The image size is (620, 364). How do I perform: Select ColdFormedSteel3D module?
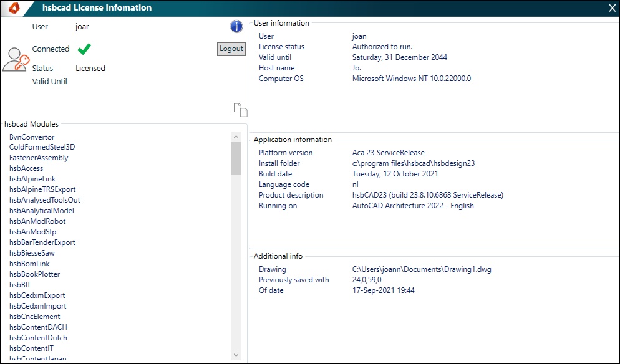click(42, 147)
